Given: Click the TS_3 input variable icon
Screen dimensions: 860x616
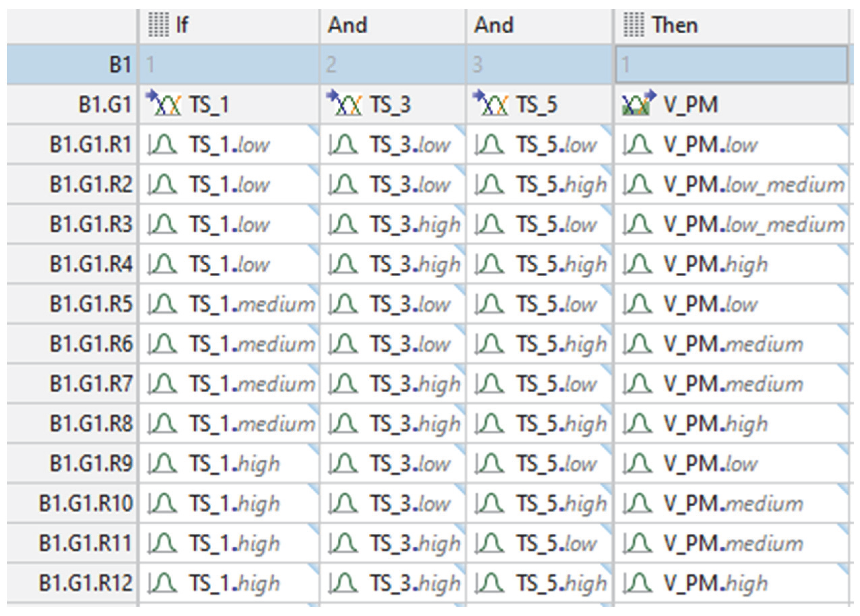Looking at the screenshot, I should (x=344, y=103).
